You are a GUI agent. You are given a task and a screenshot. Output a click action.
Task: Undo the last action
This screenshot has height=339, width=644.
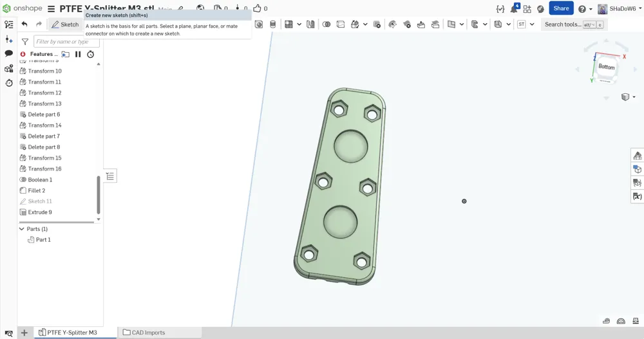point(24,24)
